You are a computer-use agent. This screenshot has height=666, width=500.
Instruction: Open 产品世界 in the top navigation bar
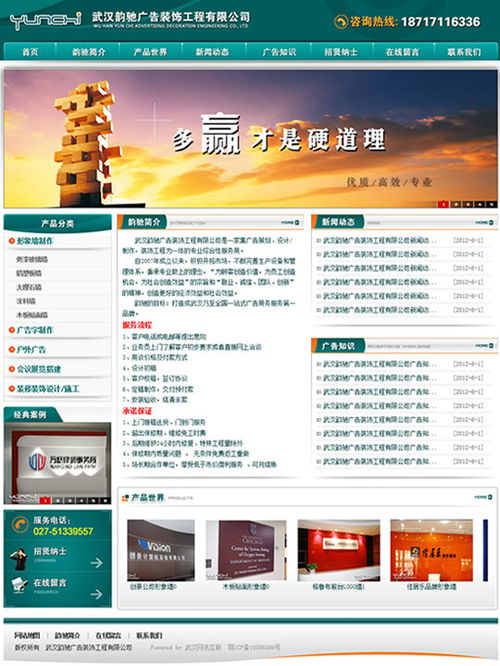pyautogui.click(x=150, y=52)
